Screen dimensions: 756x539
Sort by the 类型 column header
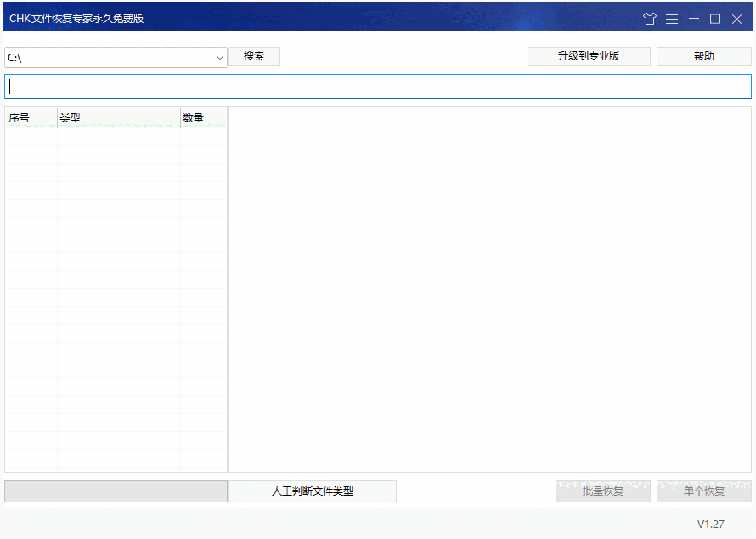(71, 117)
